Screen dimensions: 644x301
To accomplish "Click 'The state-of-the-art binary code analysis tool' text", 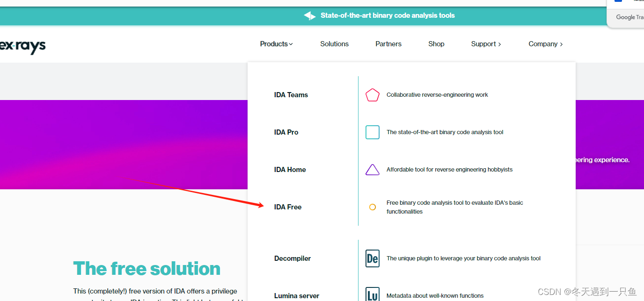I will tap(445, 132).
